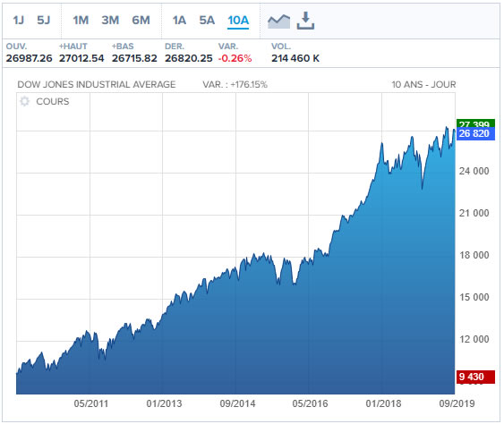The height and width of the screenshot is (424, 504).
Task: Open the chart type area icon
Action: pyautogui.click(x=278, y=21)
